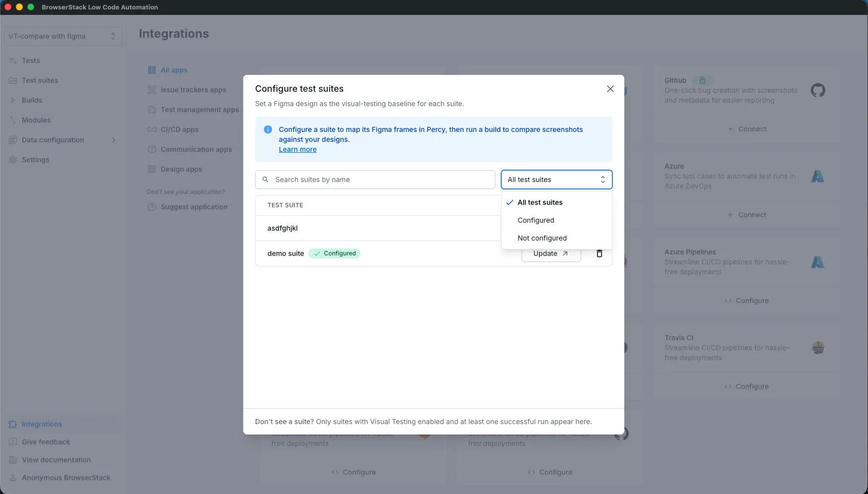Open Settings in the sidebar
Image resolution: width=868 pixels, height=494 pixels.
tap(35, 160)
